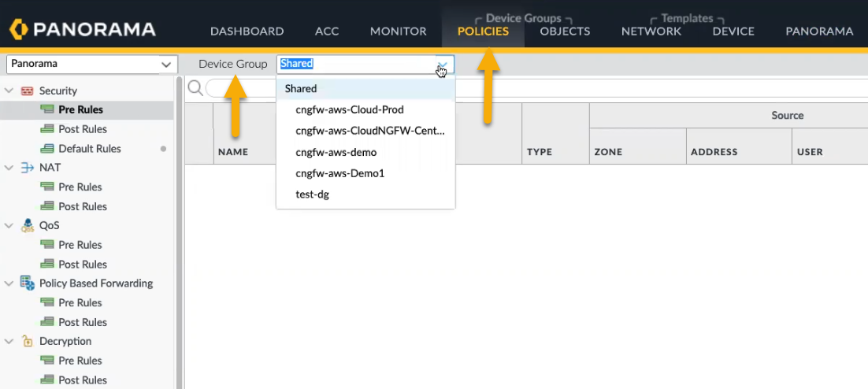Open the Network tab
The width and height of the screenshot is (868, 389).
pyautogui.click(x=651, y=31)
